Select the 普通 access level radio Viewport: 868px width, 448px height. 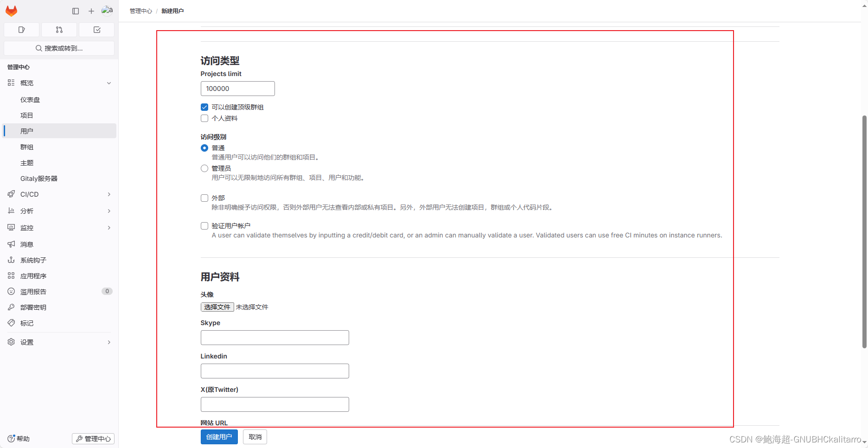(x=204, y=148)
